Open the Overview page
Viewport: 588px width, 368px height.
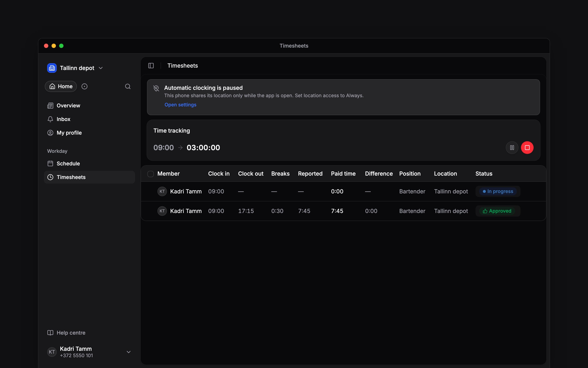pyautogui.click(x=89, y=106)
